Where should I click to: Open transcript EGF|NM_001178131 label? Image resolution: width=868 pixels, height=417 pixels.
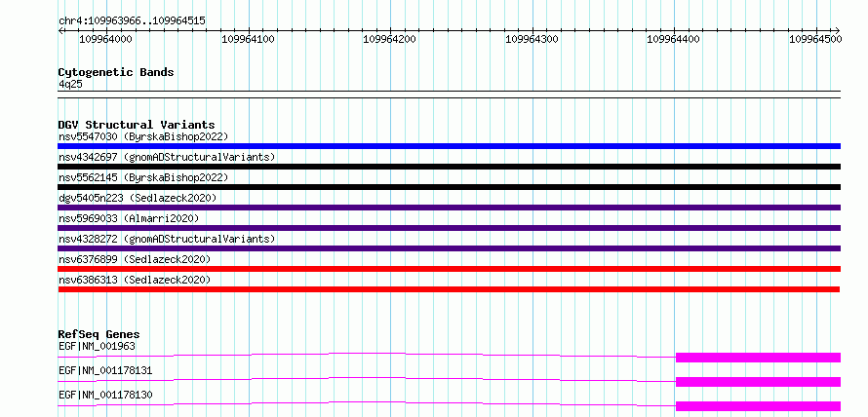(x=105, y=370)
